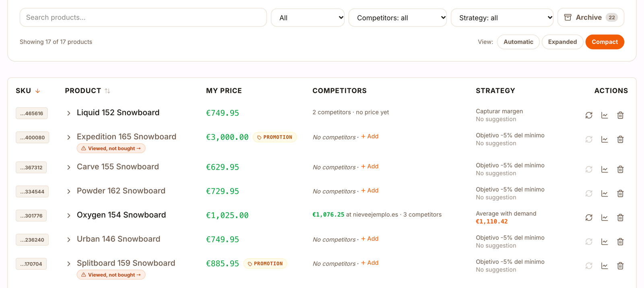Open price chart for Powder 162 Snowboard
Viewport: 644px width, 288px height.
click(x=605, y=193)
